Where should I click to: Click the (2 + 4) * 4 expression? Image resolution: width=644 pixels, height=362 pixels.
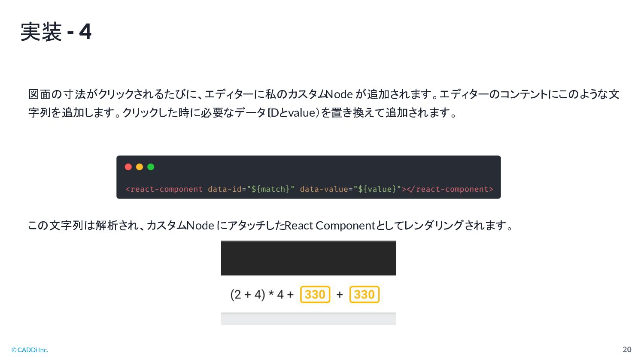257,295
